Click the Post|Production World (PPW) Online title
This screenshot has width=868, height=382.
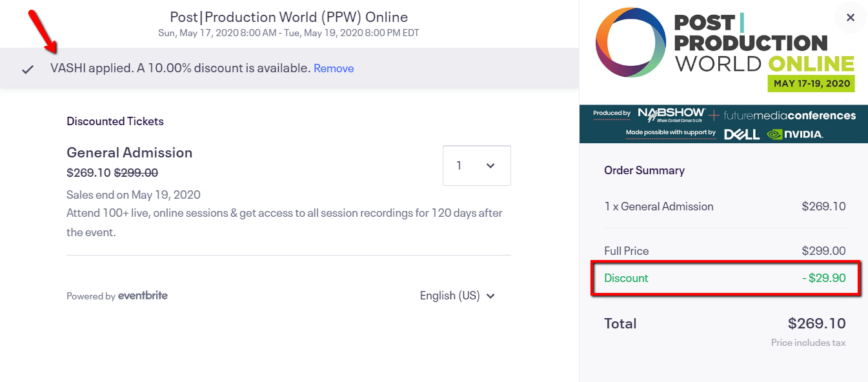(x=289, y=17)
